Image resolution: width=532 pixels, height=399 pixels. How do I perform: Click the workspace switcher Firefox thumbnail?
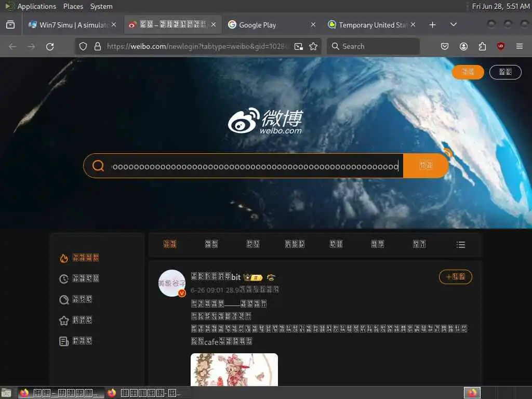472,393
